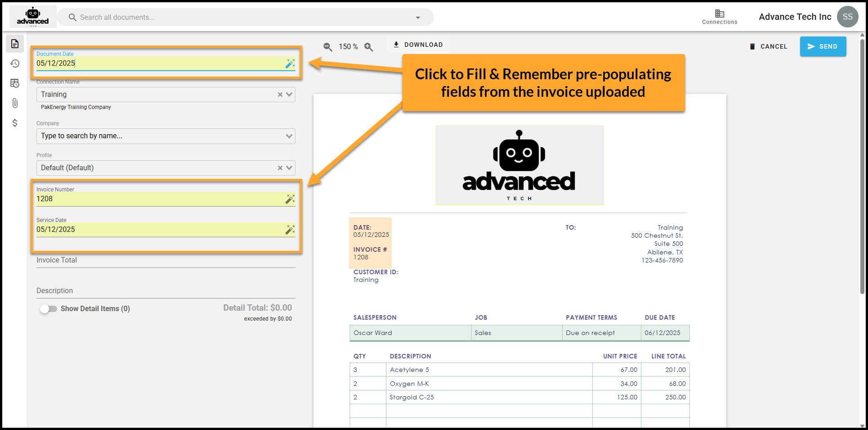Click PakEnergy Training Company text
The height and width of the screenshot is (430, 868).
76,107
